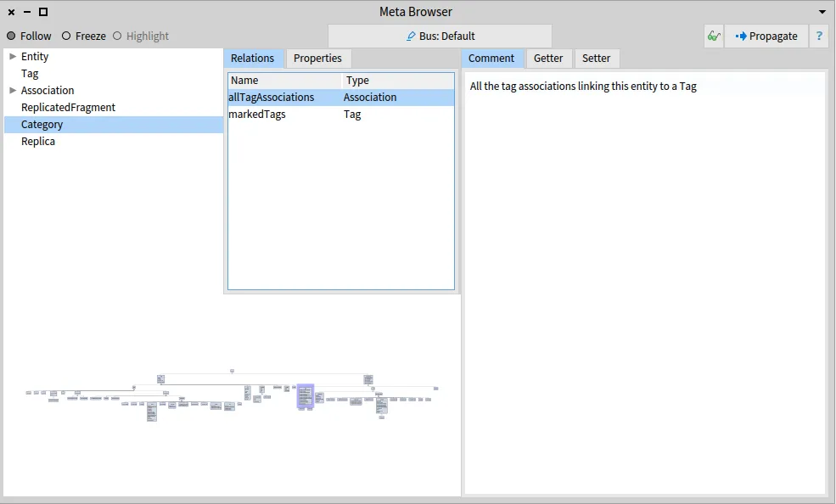This screenshot has height=504, width=836.
Task: Select Tag in the entity tree
Action: coord(30,74)
